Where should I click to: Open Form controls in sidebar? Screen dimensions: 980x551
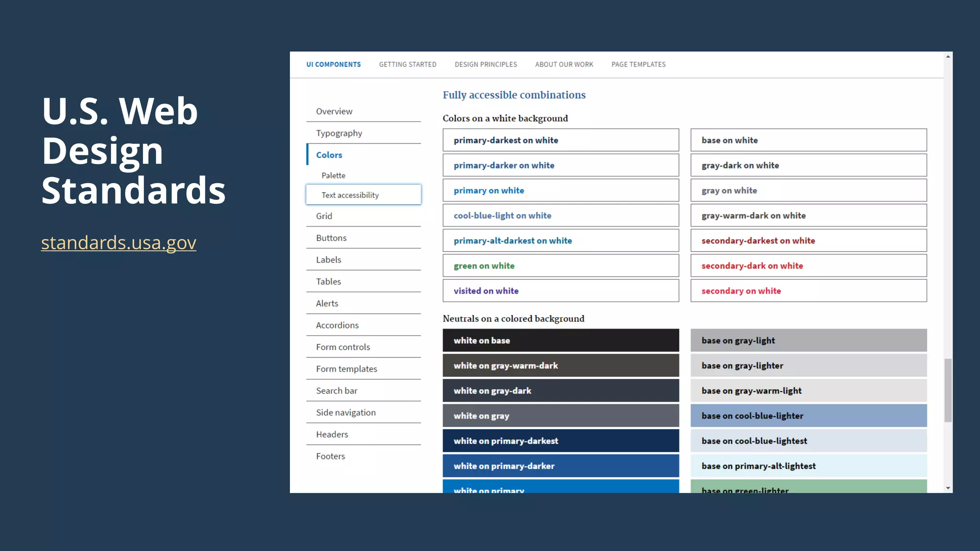click(364, 347)
